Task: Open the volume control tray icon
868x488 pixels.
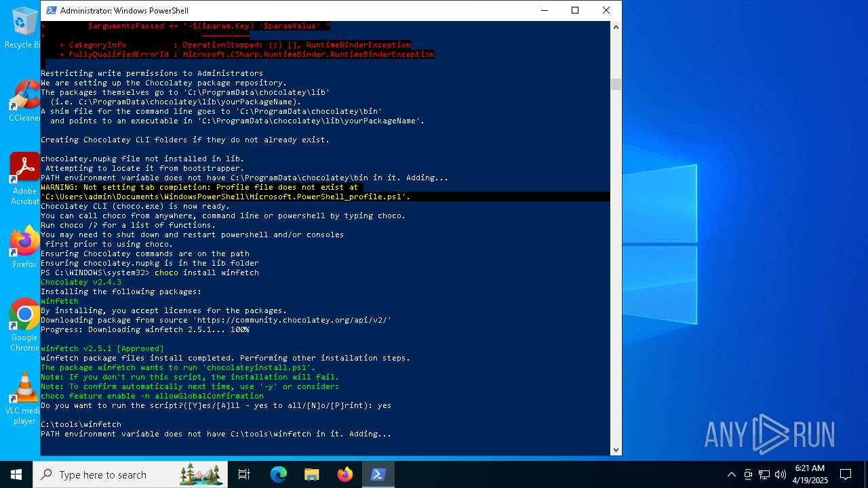Action: tap(781, 474)
